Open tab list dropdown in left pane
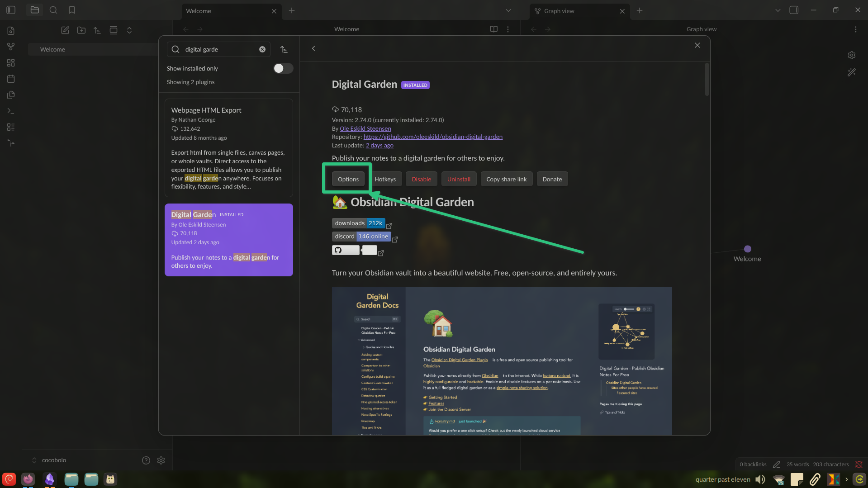The height and width of the screenshot is (488, 868). pos(508,10)
